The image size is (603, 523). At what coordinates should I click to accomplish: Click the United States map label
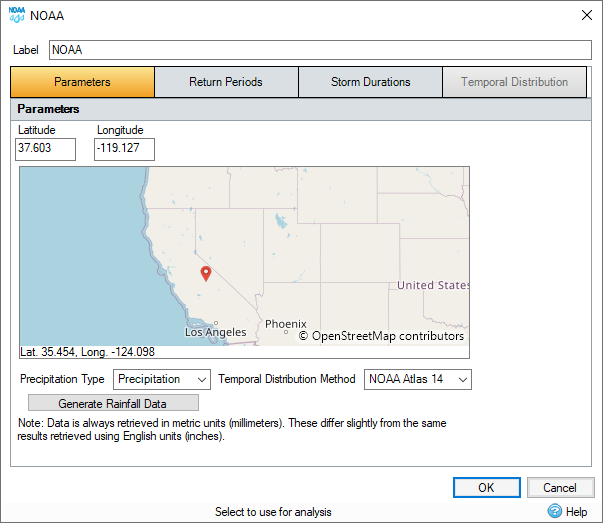[433, 285]
